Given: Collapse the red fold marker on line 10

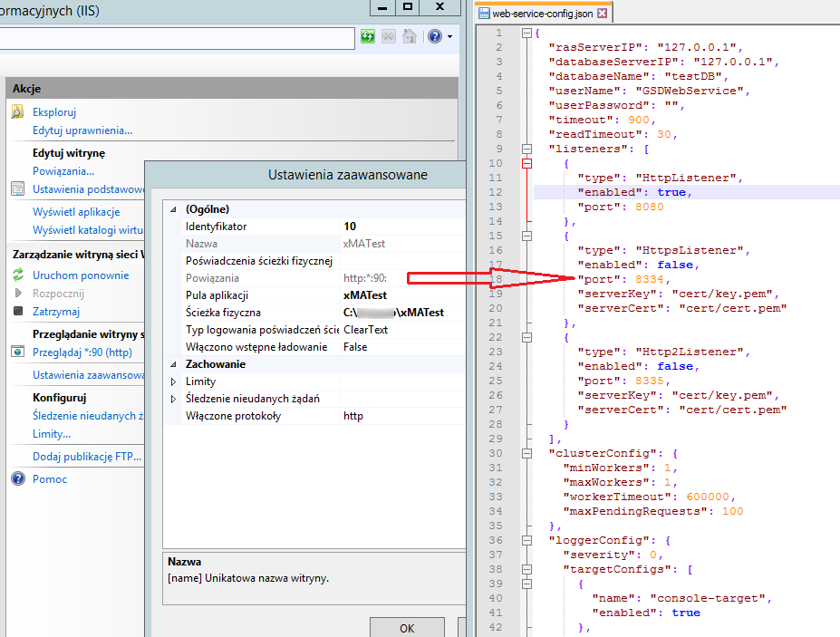Looking at the screenshot, I should (526, 163).
